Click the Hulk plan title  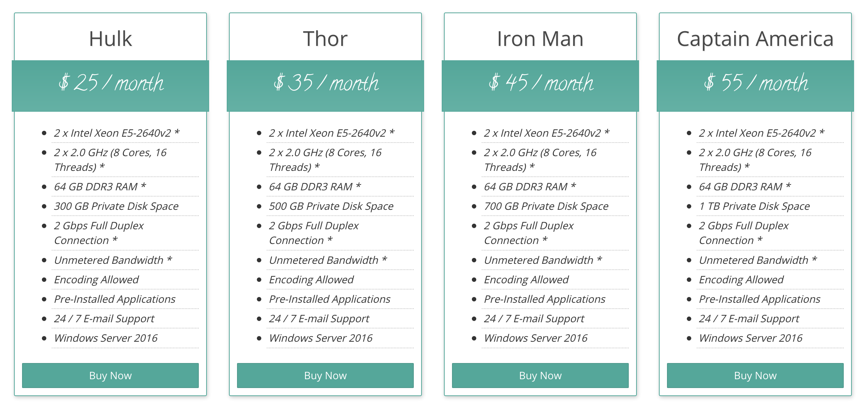pyautogui.click(x=110, y=39)
